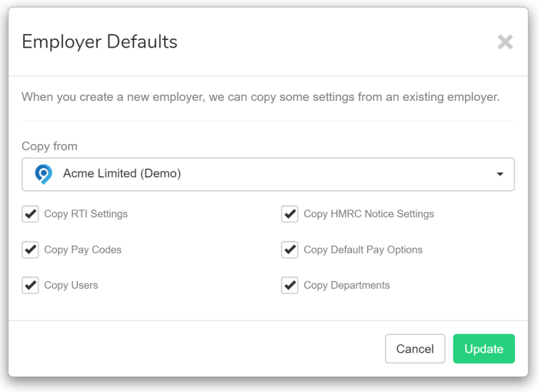This screenshot has height=392, width=539.
Task: Uncheck Copy RTI Settings checkbox
Action: (30, 214)
